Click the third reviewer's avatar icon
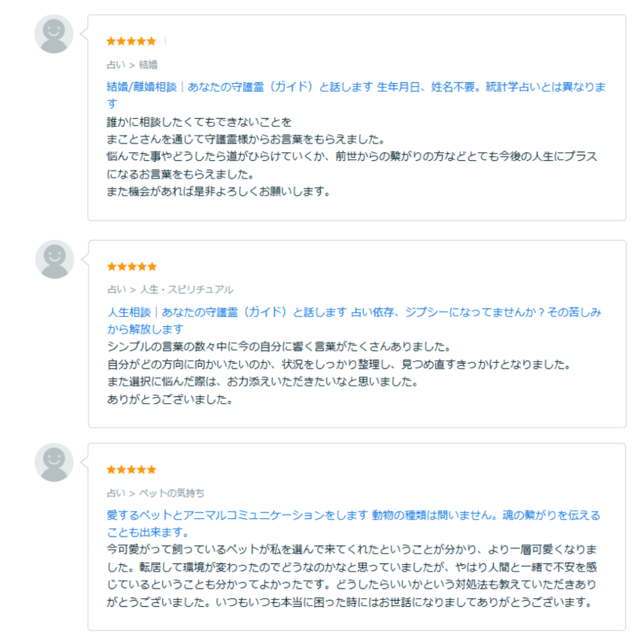Viewport: 644px width, 644px height. point(54,462)
